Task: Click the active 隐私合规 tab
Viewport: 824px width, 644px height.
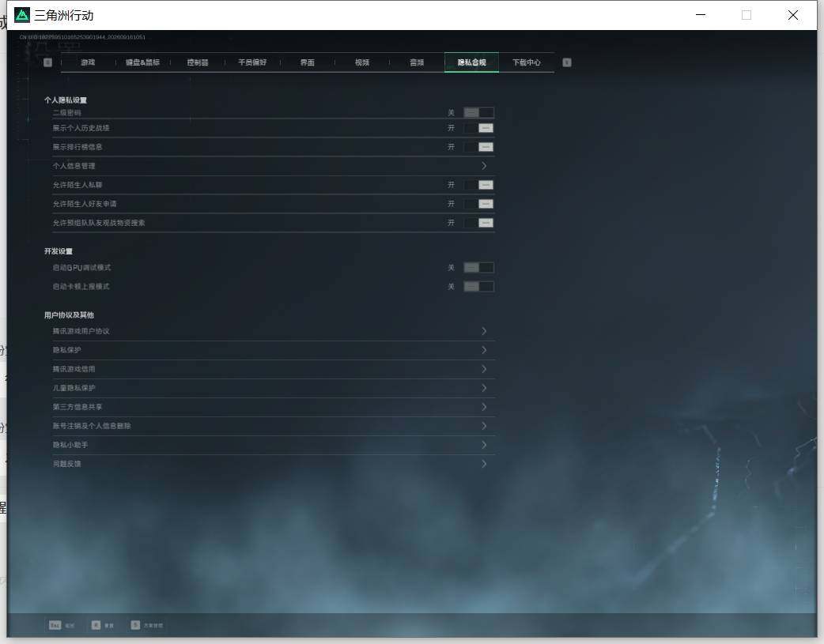Action: 471,62
